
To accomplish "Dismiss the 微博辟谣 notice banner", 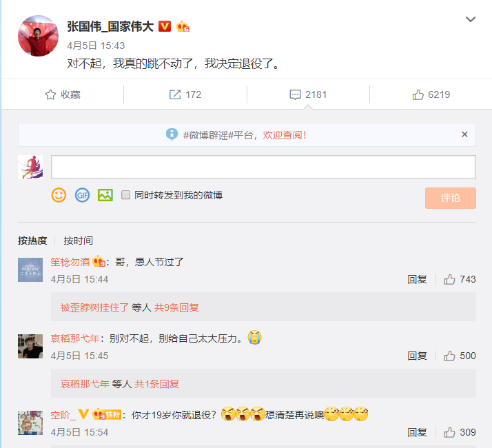I will pyautogui.click(x=464, y=134).
